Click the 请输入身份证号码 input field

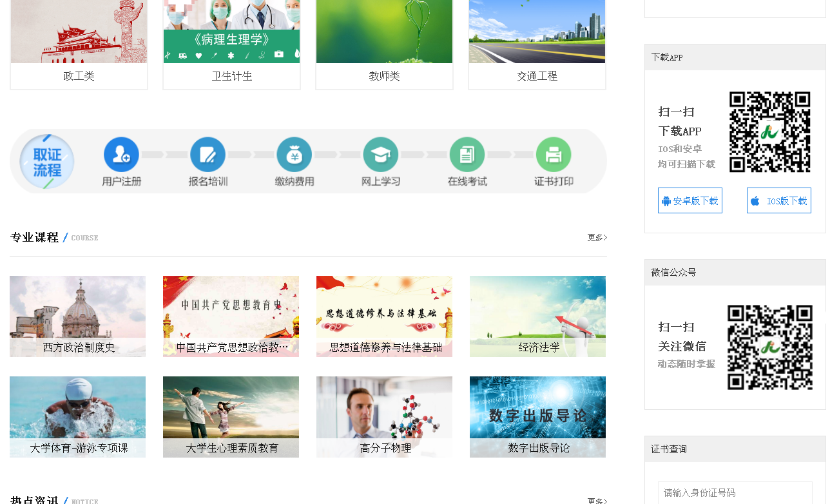tap(735, 493)
